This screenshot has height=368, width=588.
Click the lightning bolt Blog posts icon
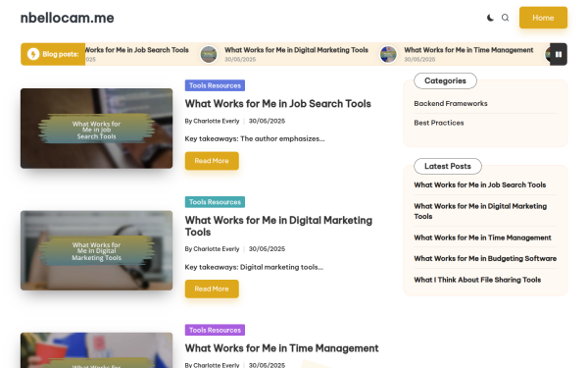[33, 54]
